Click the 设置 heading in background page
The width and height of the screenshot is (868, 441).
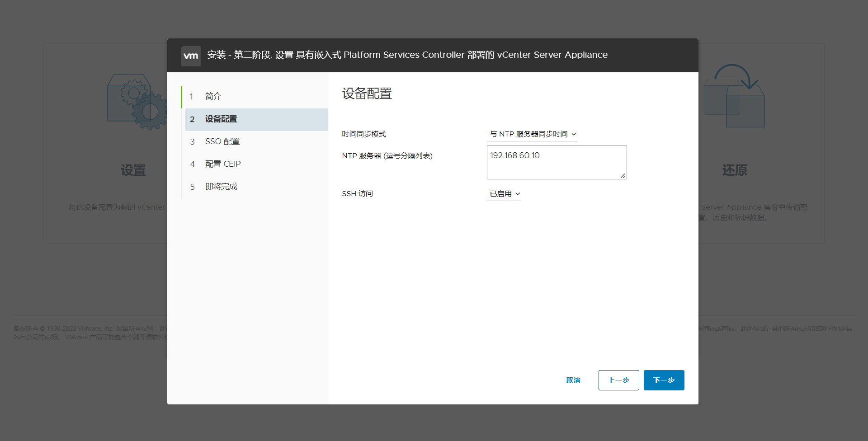coord(133,170)
